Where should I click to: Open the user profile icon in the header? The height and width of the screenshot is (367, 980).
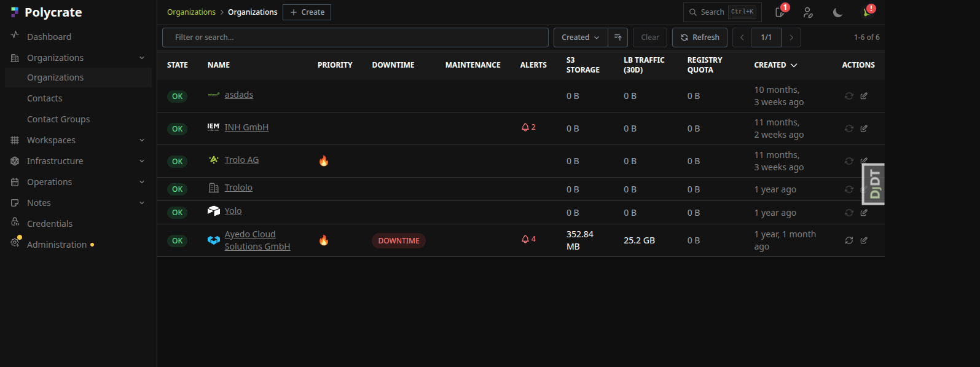tap(808, 12)
